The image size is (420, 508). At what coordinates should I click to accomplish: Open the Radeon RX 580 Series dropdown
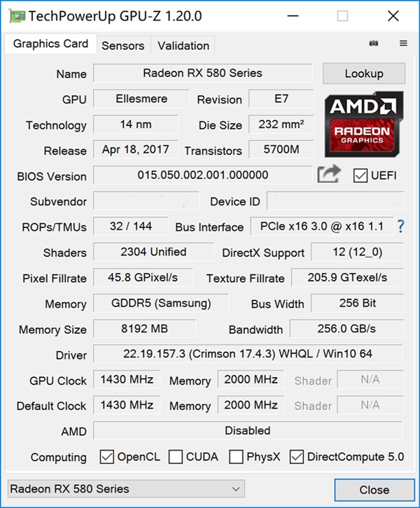(126, 488)
